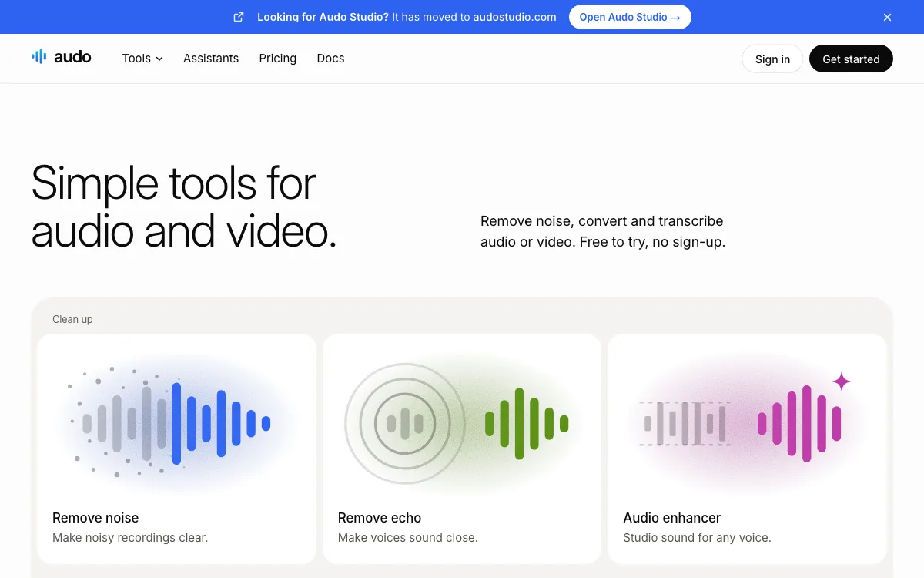924x578 pixels.
Task: Click 'Make noisy recordings clear.' text
Action: tap(130, 537)
